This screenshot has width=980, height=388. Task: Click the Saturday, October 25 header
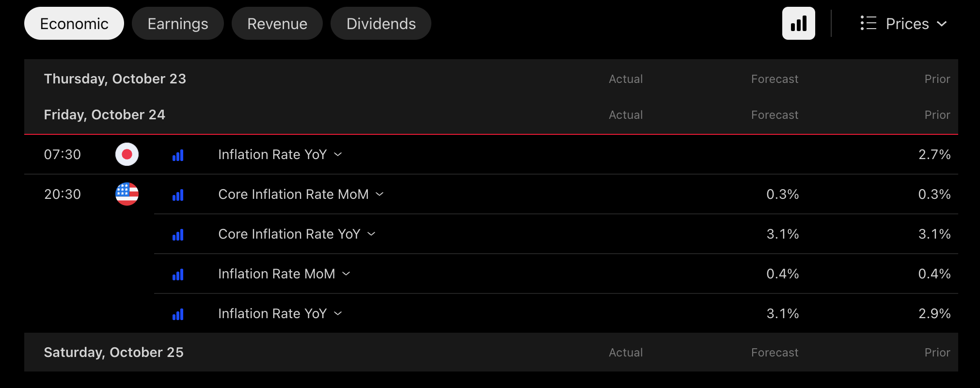click(x=114, y=352)
